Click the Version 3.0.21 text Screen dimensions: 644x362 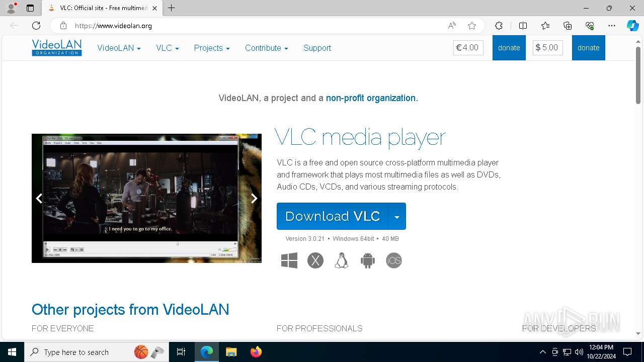(305, 239)
